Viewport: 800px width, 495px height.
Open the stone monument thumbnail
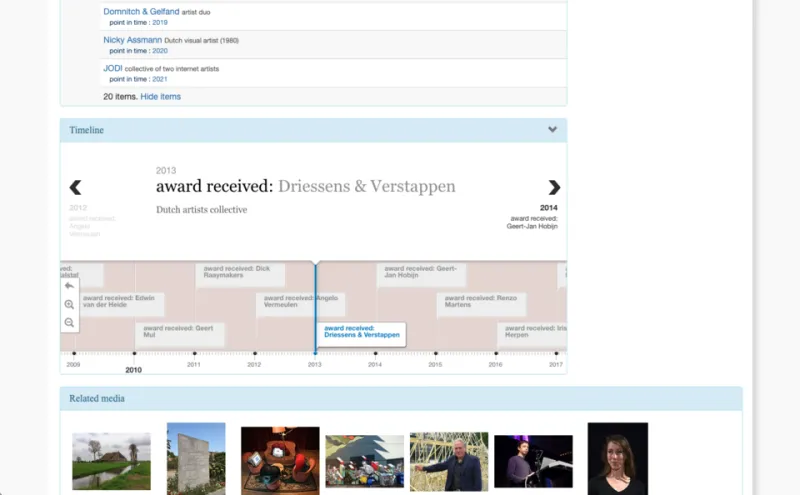(196, 458)
